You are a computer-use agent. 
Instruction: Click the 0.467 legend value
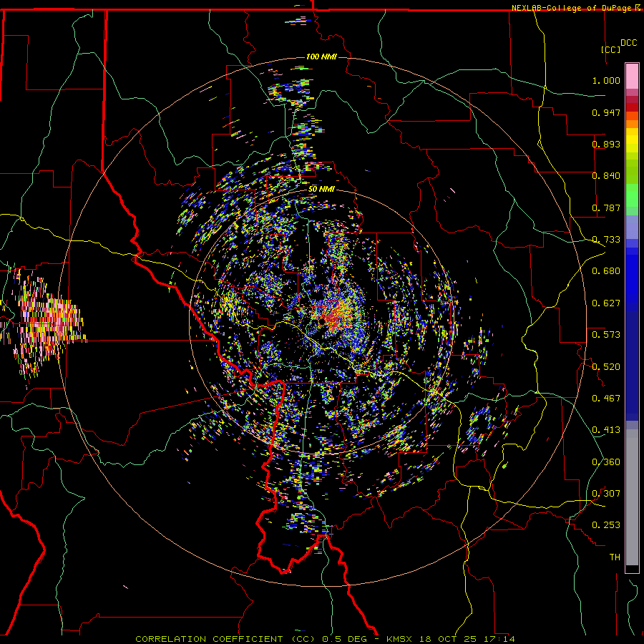pos(606,399)
